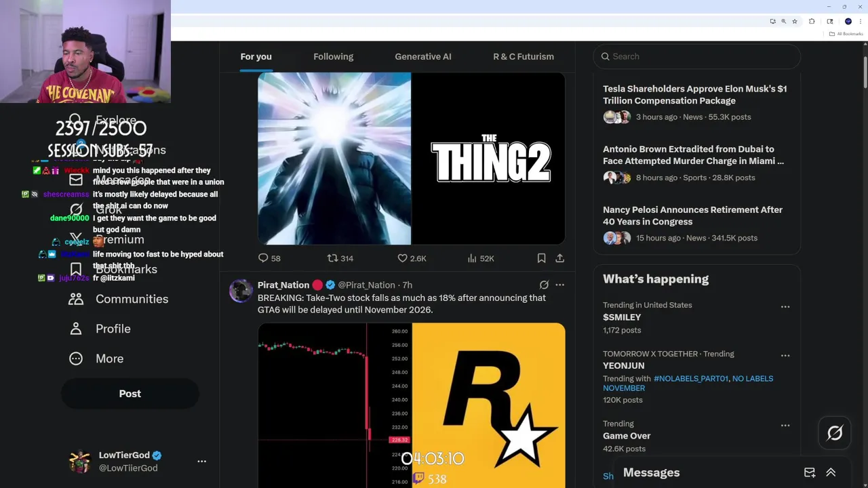Click LowTierGod profile avatar in the sidebar
This screenshot has width=868, height=488.
click(80, 461)
